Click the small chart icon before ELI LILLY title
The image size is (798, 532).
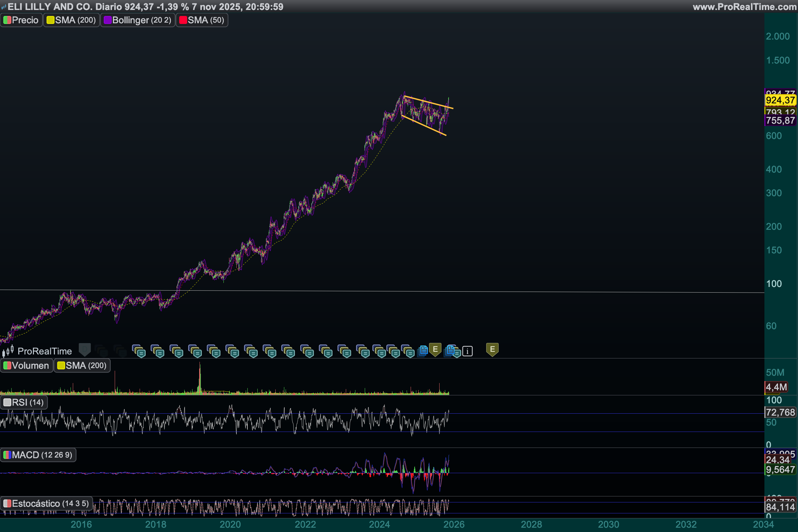(x=4, y=6)
